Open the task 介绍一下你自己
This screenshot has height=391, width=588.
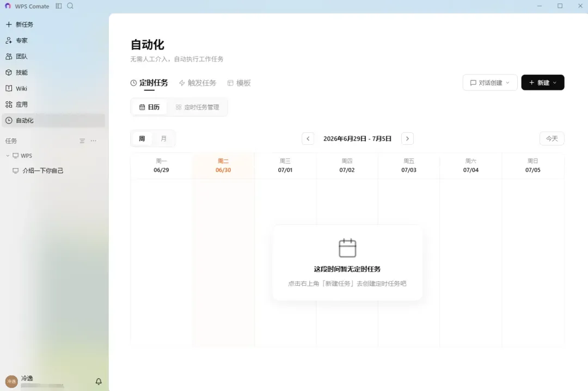43,171
